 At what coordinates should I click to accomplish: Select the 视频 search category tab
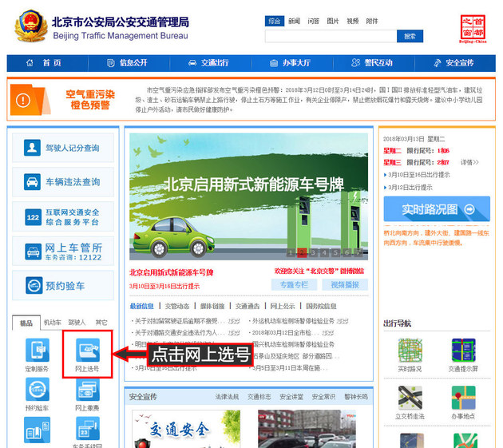353,22
